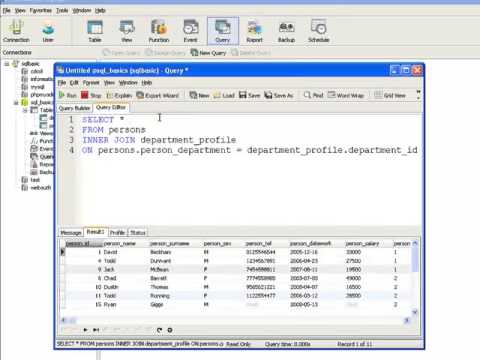Click the refresh results icon
This screenshot has height=360, width=480.
coord(159,330)
